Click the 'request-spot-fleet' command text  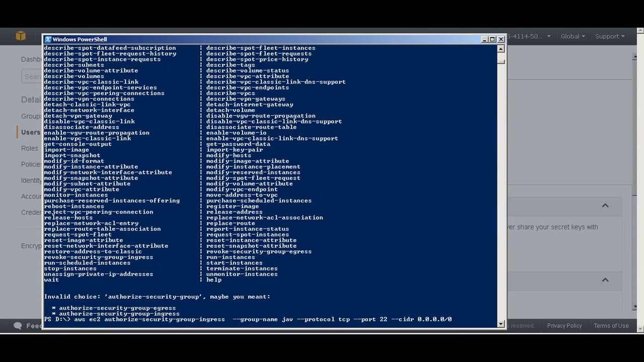point(77,234)
